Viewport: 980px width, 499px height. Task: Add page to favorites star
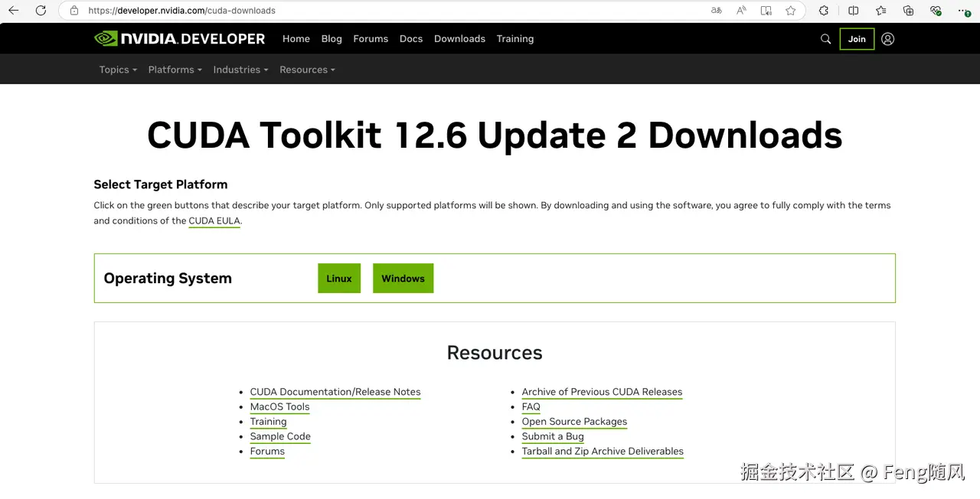pos(790,11)
